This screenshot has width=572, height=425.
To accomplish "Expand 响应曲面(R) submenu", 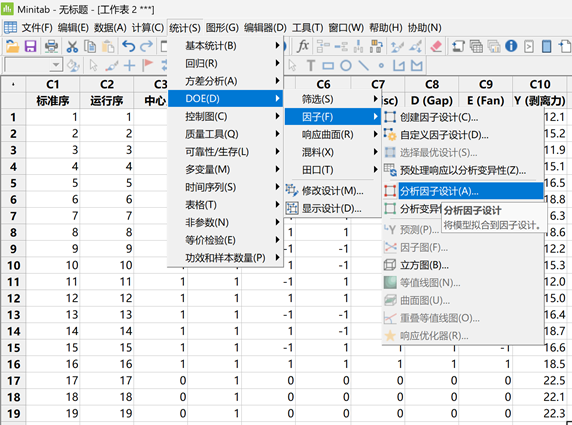I will point(333,135).
